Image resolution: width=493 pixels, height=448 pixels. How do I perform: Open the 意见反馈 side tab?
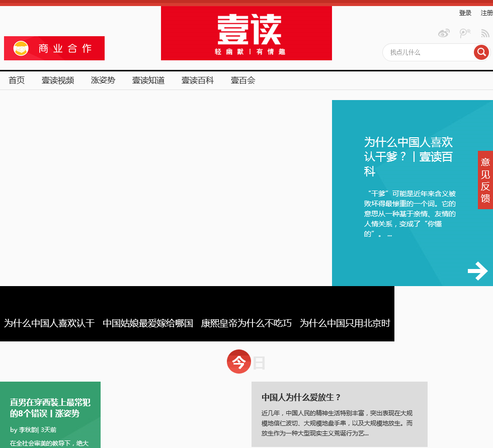(x=485, y=180)
